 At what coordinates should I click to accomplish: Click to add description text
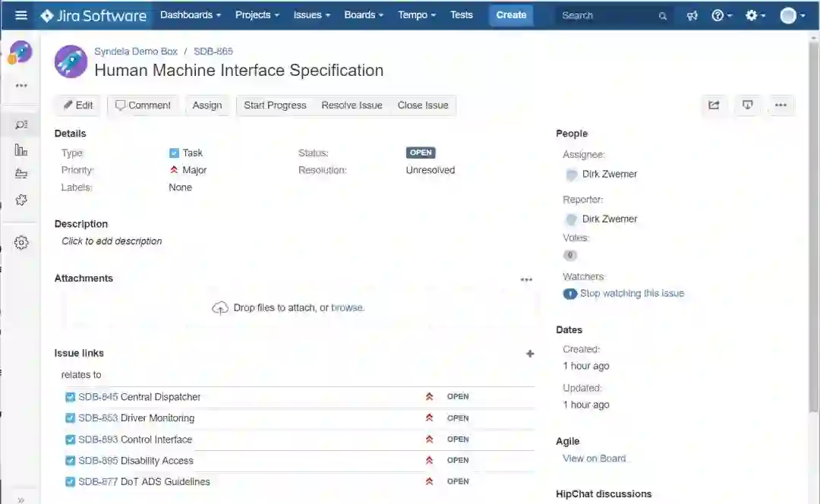pos(112,241)
